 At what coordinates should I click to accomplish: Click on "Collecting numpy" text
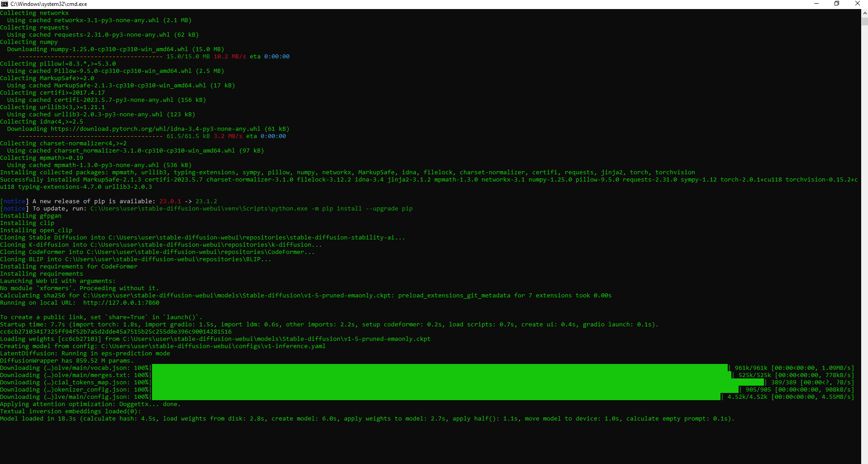point(29,42)
